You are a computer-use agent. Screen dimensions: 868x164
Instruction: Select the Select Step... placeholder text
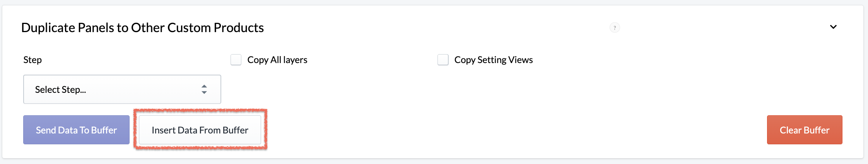coord(60,90)
